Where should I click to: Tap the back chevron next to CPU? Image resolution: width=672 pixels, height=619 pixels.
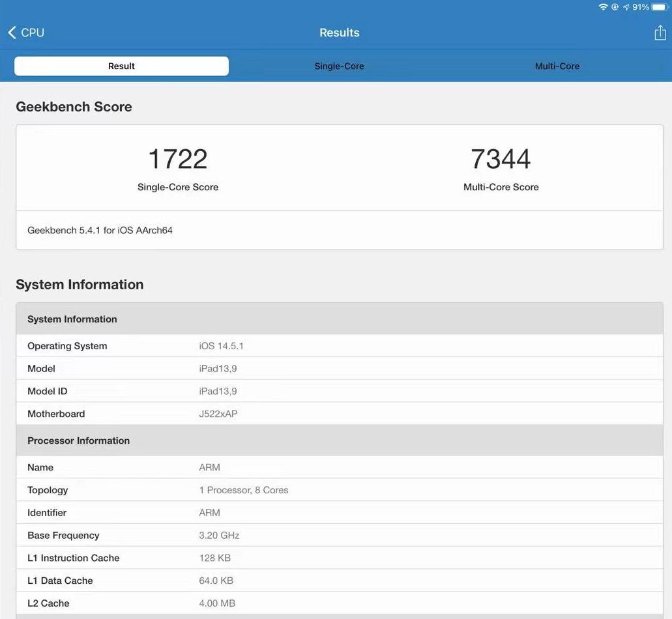11,32
